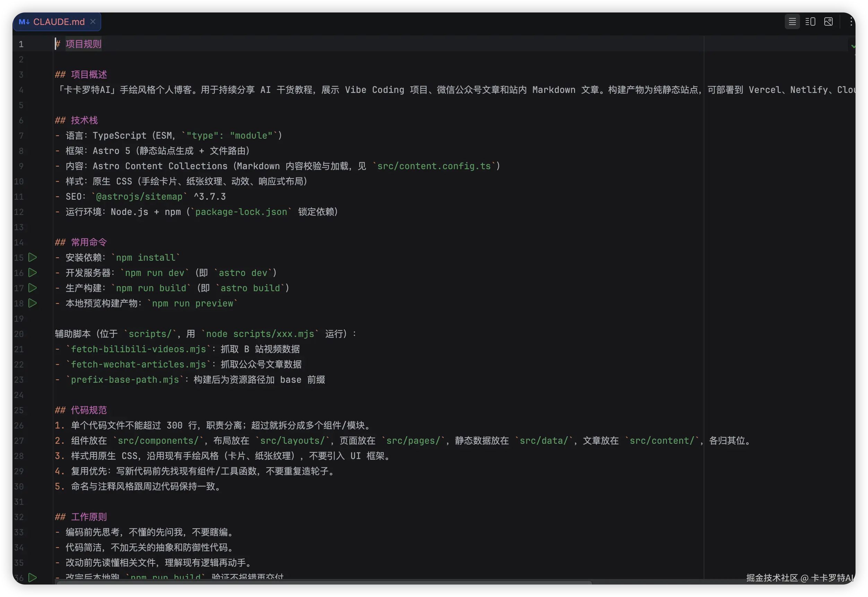Run the line 36 gutter command icon
This screenshot has height=597, width=868.
pos(33,577)
